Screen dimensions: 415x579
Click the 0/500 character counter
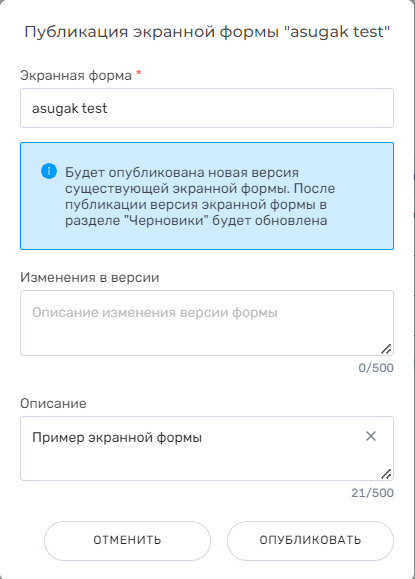point(376,368)
